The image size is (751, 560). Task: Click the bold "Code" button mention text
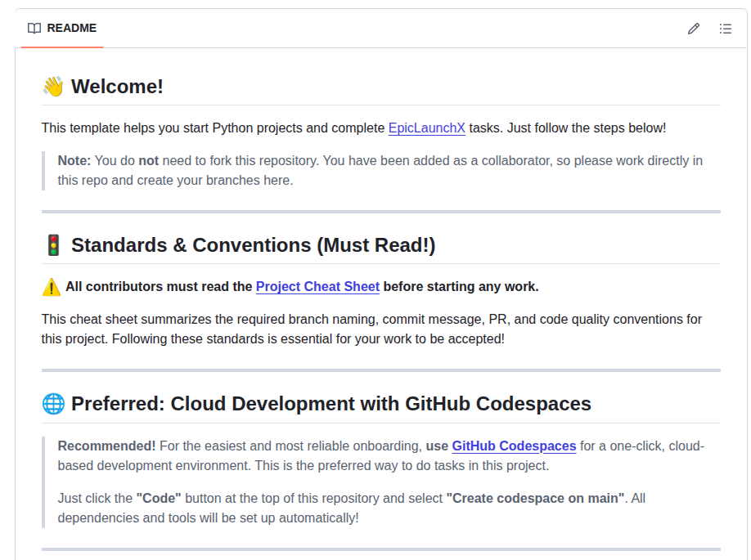(x=159, y=498)
